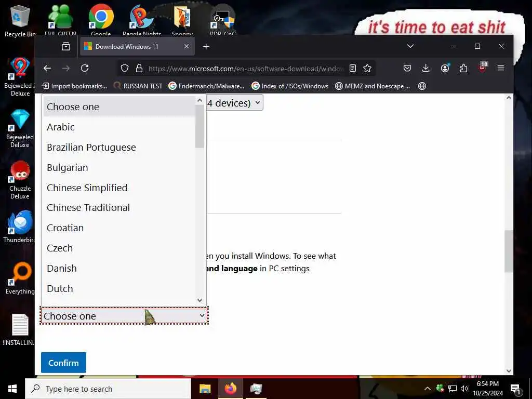Open Windows Start menu
The image size is (532, 399).
(x=12, y=389)
